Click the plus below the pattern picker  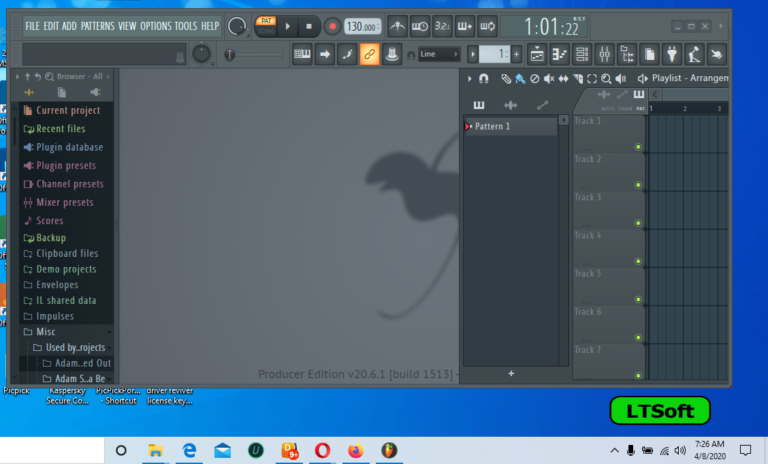(511, 373)
